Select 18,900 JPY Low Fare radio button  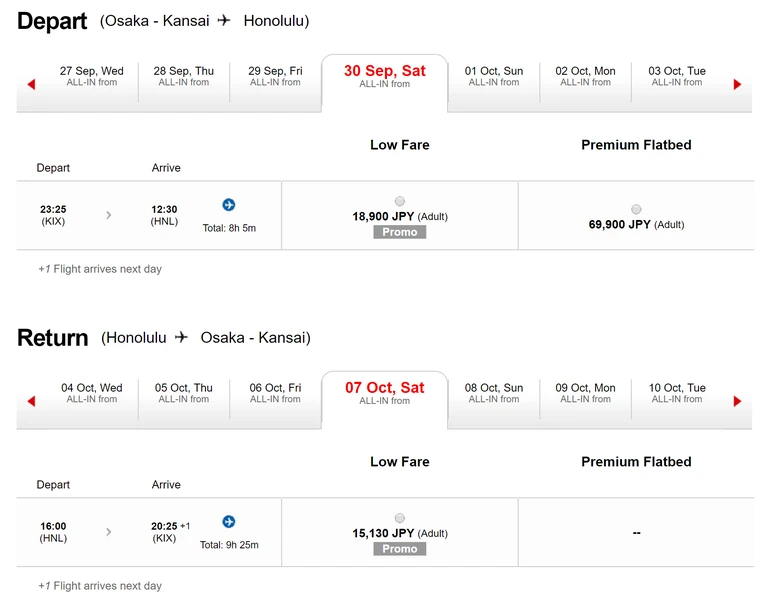pyautogui.click(x=400, y=201)
